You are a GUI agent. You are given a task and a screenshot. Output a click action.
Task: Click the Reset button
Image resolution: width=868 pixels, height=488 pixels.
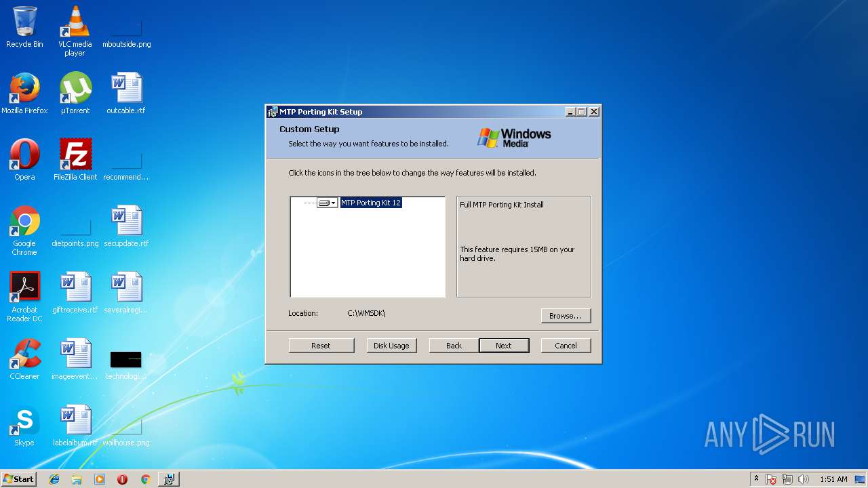[x=321, y=346]
